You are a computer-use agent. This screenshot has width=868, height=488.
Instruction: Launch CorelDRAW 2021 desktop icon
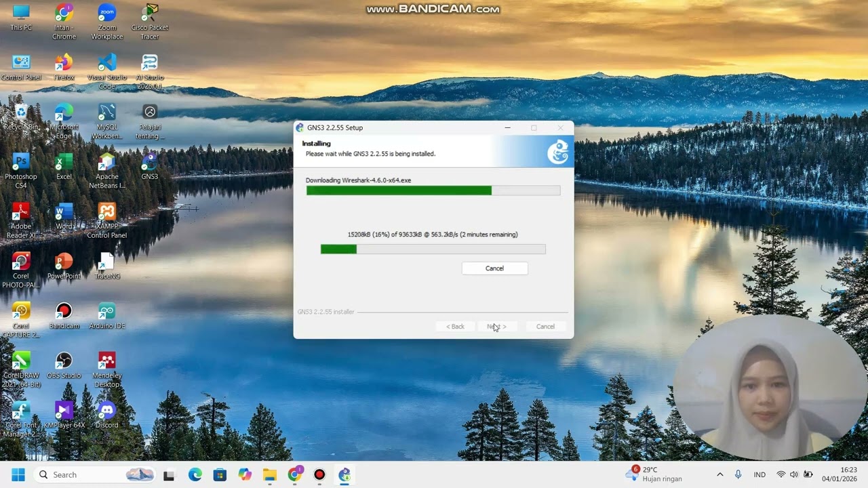coord(21,369)
